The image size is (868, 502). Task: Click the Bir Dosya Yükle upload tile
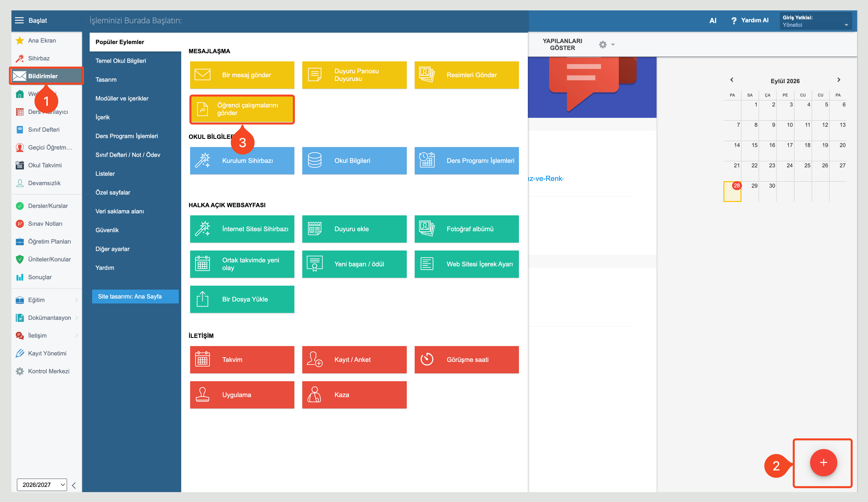[242, 299]
